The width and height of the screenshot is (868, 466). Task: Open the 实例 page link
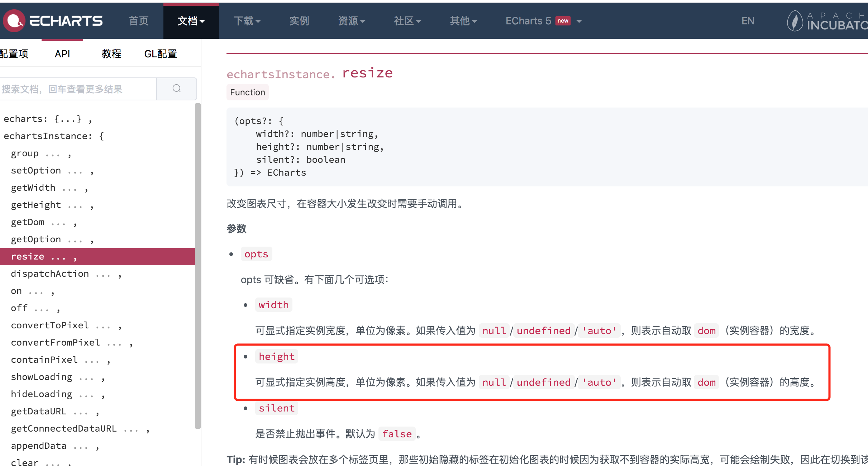[299, 21]
